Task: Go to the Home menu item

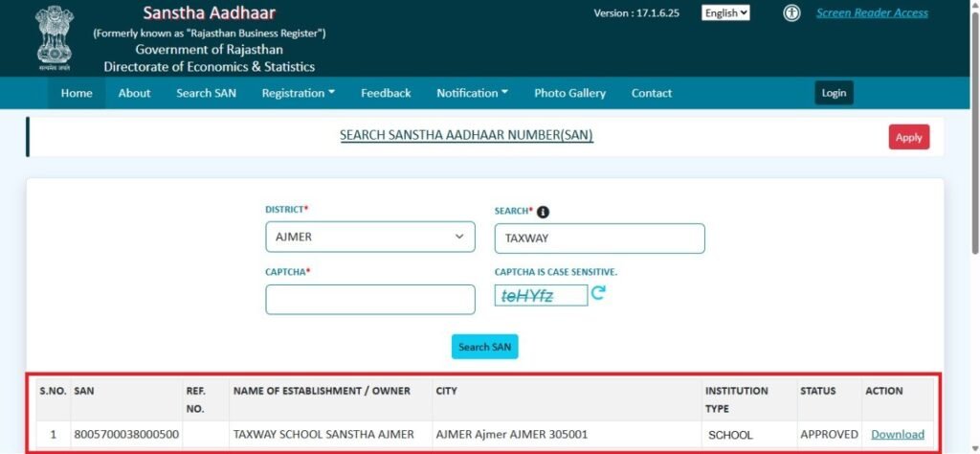Action: (x=77, y=93)
